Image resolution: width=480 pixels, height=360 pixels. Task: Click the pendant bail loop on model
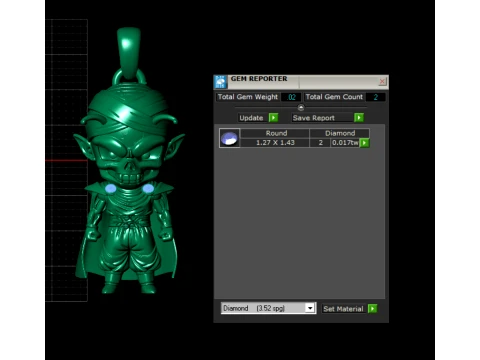[x=129, y=53]
